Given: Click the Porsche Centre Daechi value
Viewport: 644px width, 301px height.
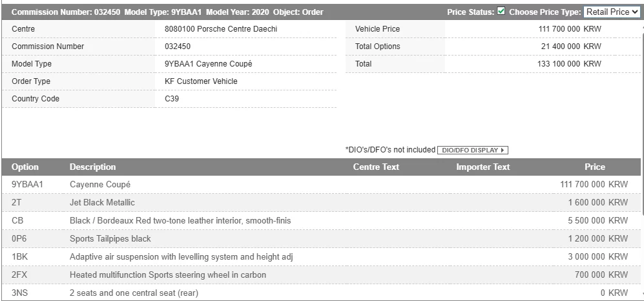Looking at the screenshot, I should (x=222, y=29).
